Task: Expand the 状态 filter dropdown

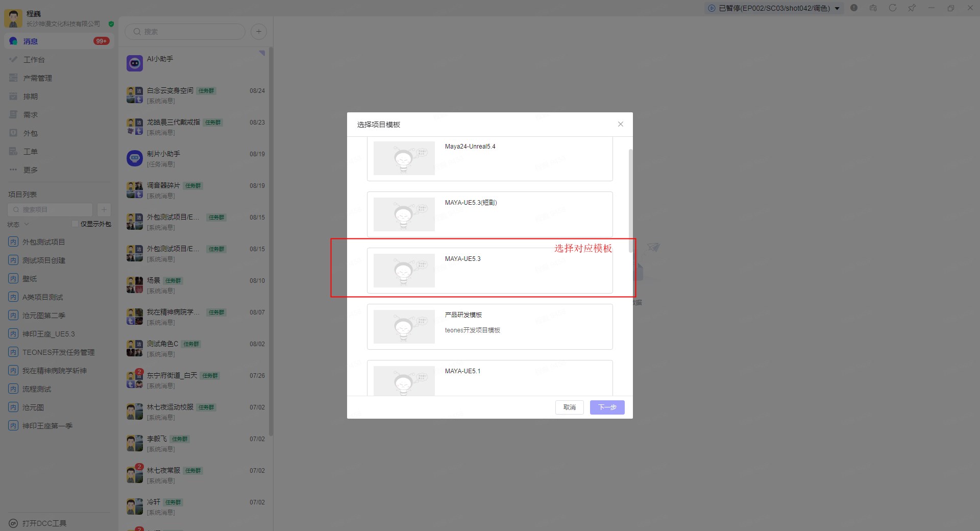Action: (27, 225)
